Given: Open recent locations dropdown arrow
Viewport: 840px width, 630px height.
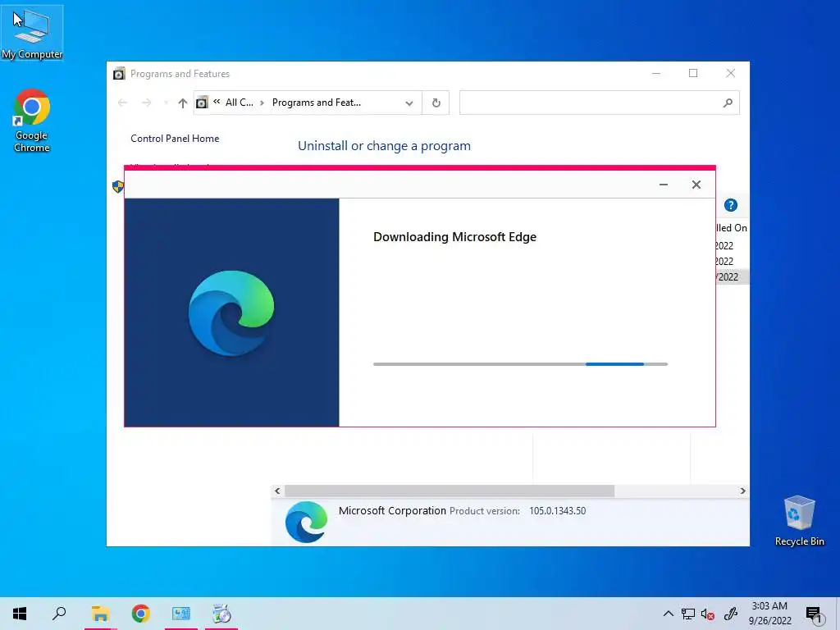Looking at the screenshot, I should (x=166, y=103).
